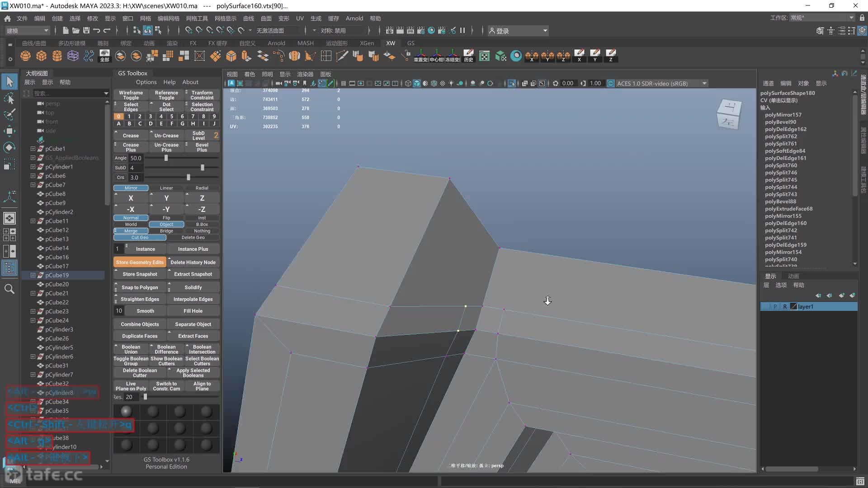Open the 登录 account dropdown
This screenshot has width=868, height=488.
coord(518,30)
